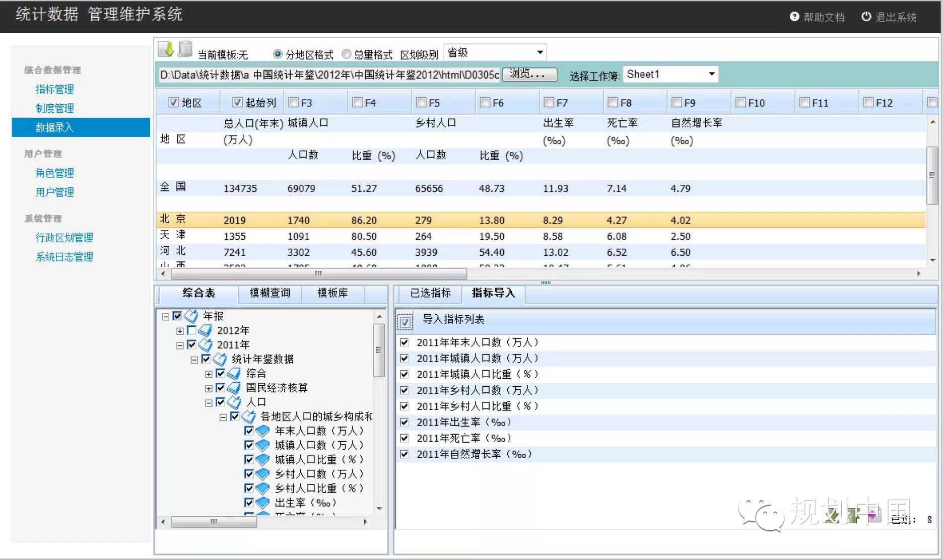Viewport: 943px width, 560px height.
Task: Click the icon of 各地区人口的城乡构成 node
Action: [x=248, y=416]
